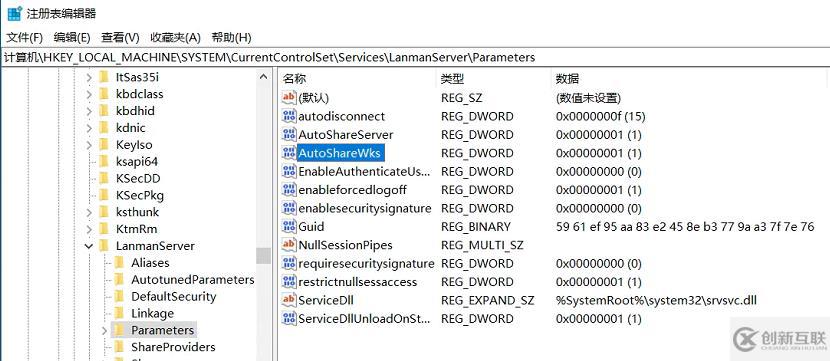Click the Registry Editor app icon in title bar
Screen dimensions: 830x361
pyautogui.click(x=15, y=14)
